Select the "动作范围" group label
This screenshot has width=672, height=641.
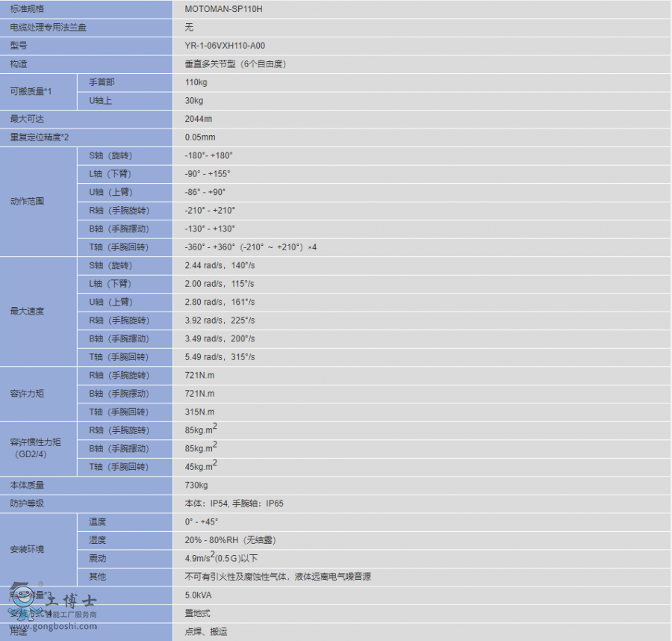pos(27,201)
